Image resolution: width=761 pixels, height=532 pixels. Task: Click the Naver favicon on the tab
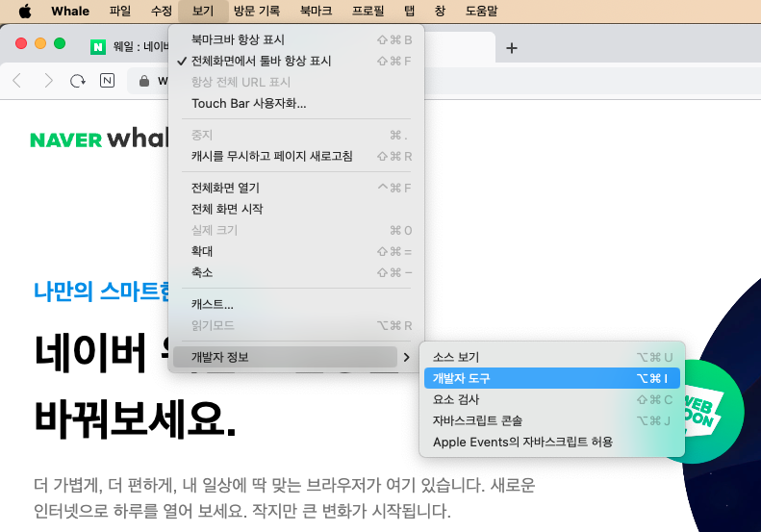click(98, 47)
